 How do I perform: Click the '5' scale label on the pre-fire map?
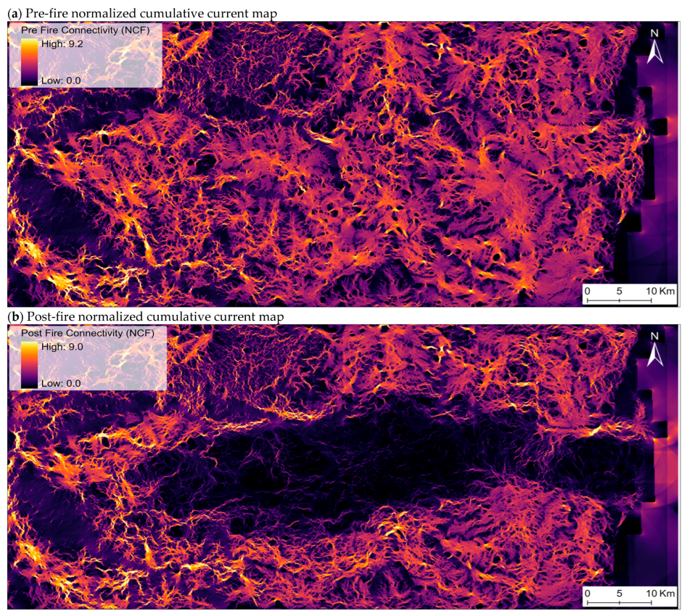click(619, 290)
